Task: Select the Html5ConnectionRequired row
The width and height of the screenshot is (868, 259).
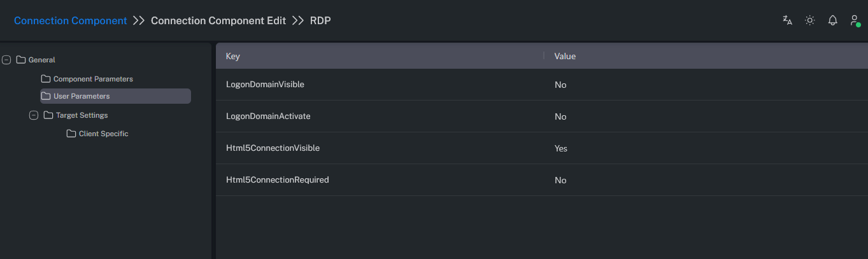Action: 277,180
